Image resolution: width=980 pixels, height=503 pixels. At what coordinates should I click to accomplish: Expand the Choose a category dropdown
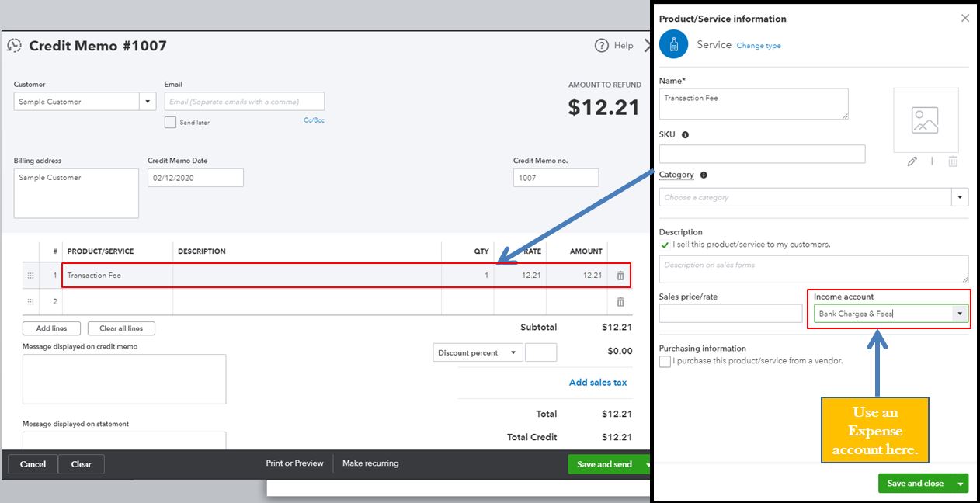pyautogui.click(x=961, y=197)
